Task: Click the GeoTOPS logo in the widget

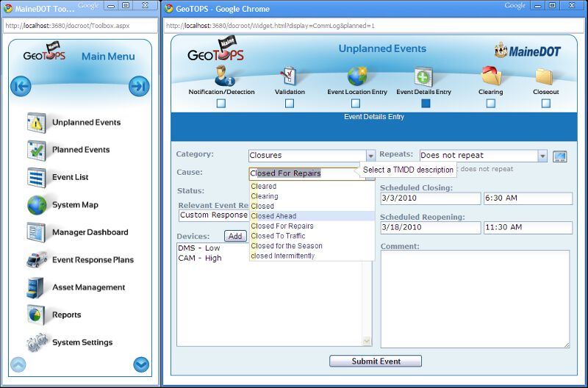Action: 216,50
